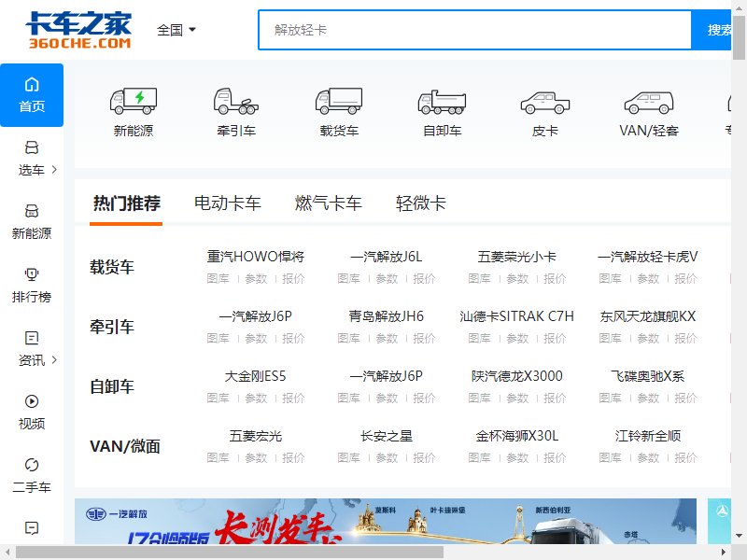Open 新能源 sidebar icon
Screen dimensions: 747x560
pos(32,211)
